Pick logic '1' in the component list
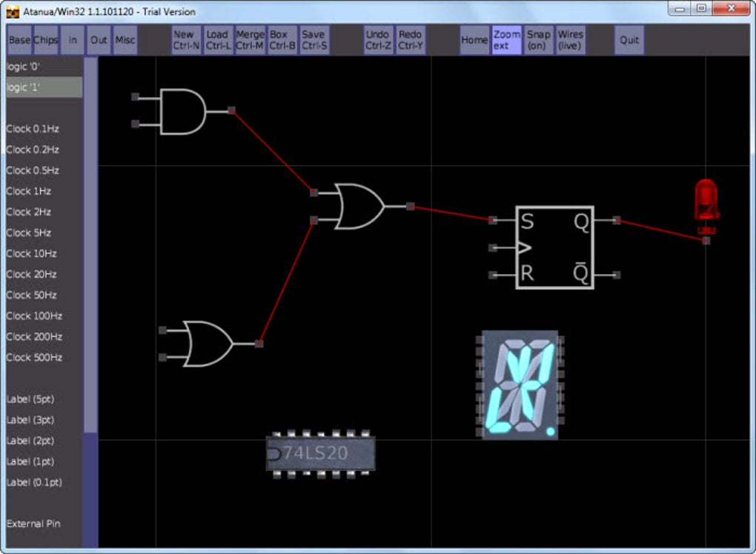Image resolution: width=756 pixels, height=554 pixels. click(44, 87)
